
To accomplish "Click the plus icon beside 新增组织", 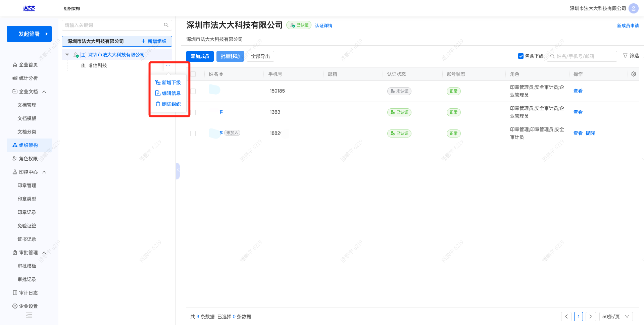I will pos(143,41).
